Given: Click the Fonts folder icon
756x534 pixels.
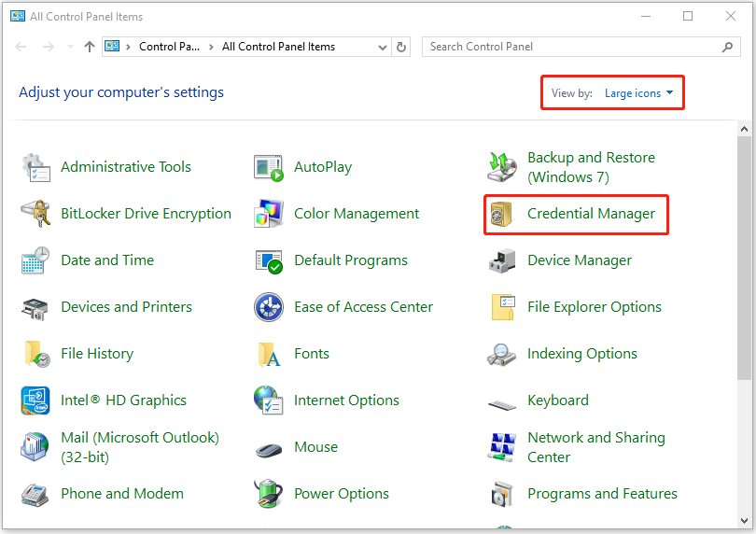Looking at the screenshot, I should pyautogui.click(x=269, y=354).
